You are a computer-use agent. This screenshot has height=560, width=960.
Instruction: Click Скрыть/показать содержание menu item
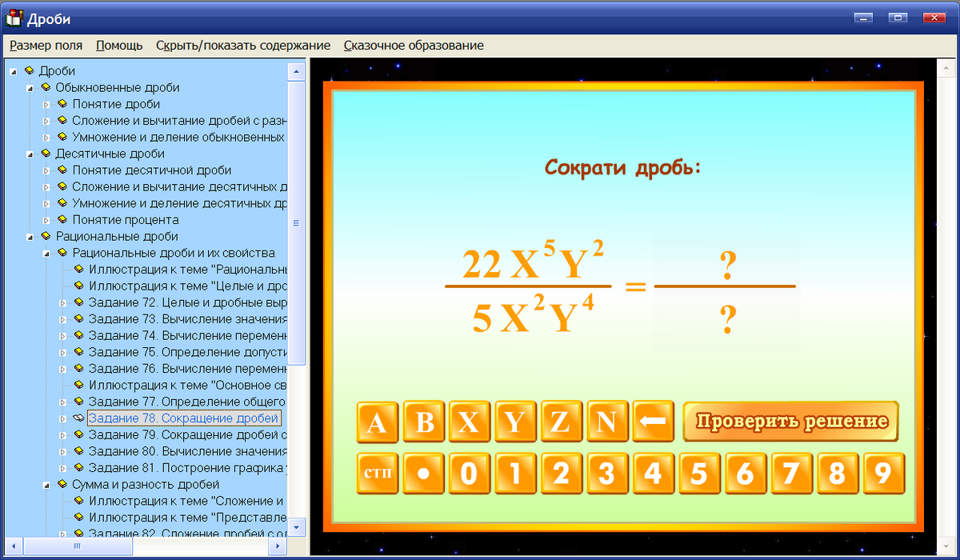pyautogui.click(x=243, y=46)
